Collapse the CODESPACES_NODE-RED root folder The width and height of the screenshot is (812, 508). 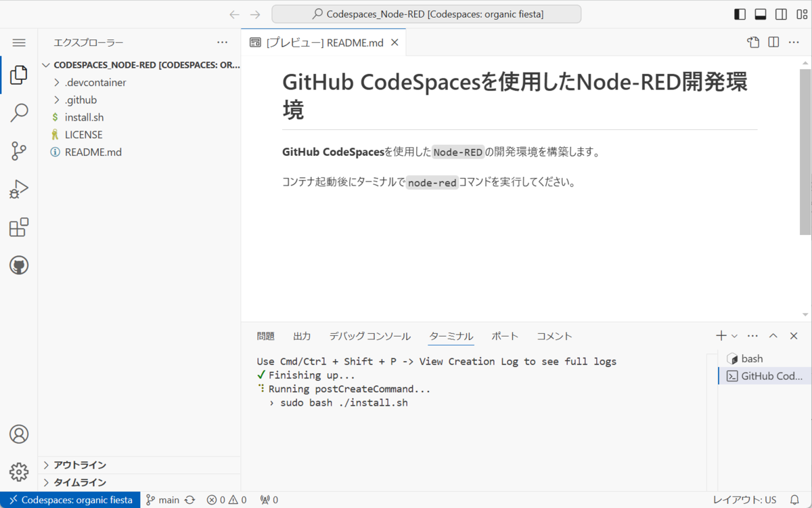click(x=139, y=65)
